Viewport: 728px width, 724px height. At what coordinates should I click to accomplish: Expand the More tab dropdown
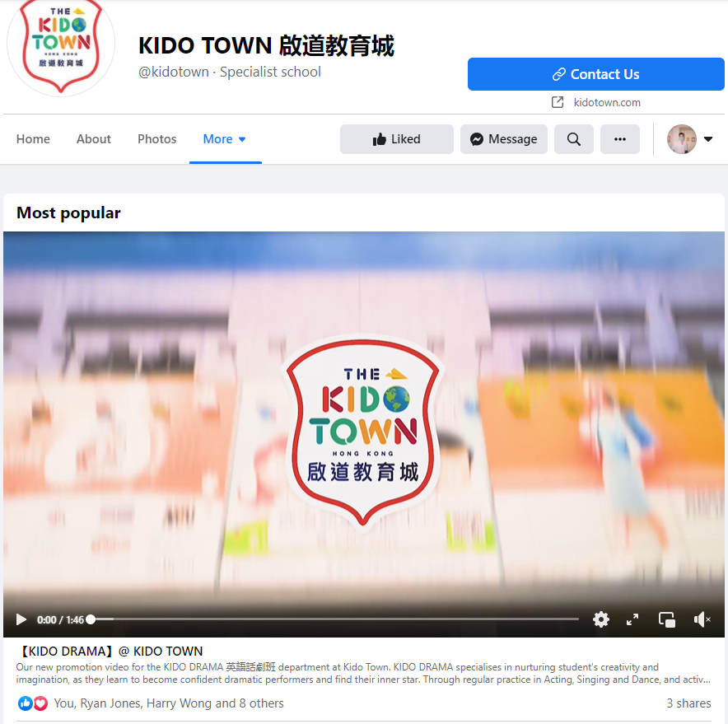(225, 139)
